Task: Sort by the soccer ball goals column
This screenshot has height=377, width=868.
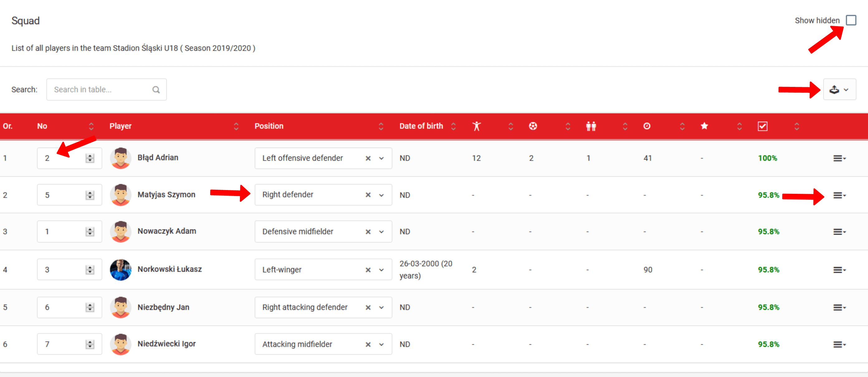Action: pyautogui.click(x=533, y=126)
